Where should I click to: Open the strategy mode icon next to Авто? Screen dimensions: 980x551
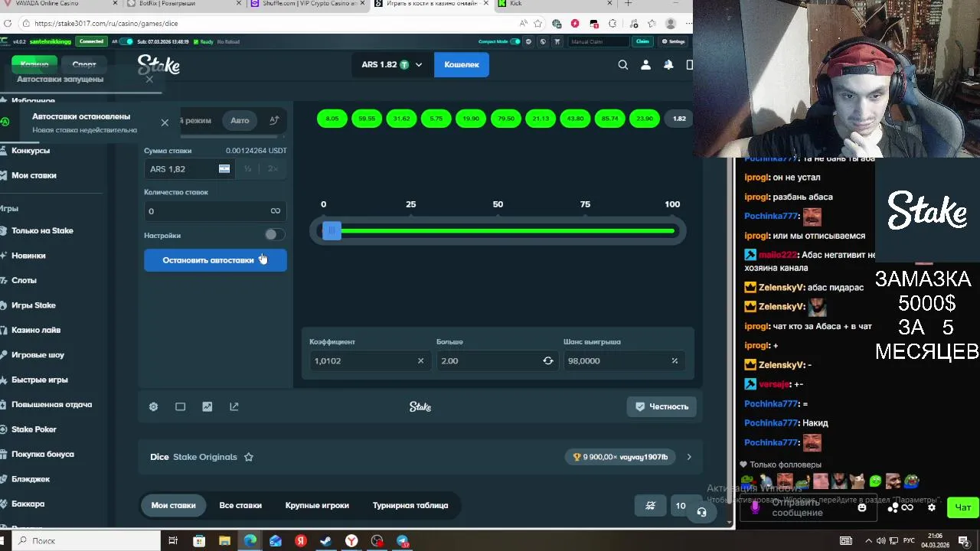coord(274,120)
